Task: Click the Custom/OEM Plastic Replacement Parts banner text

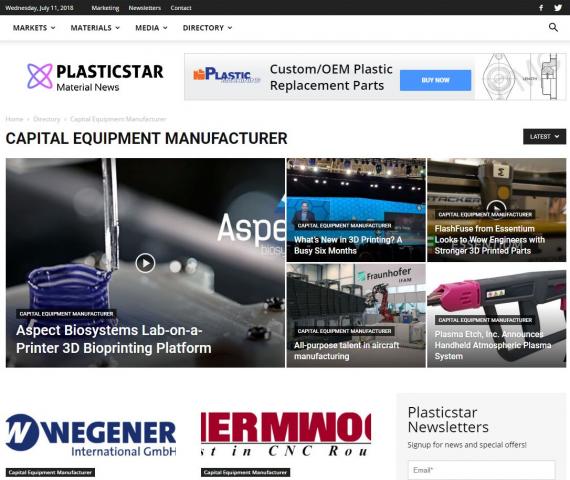Action: point(331,77)
